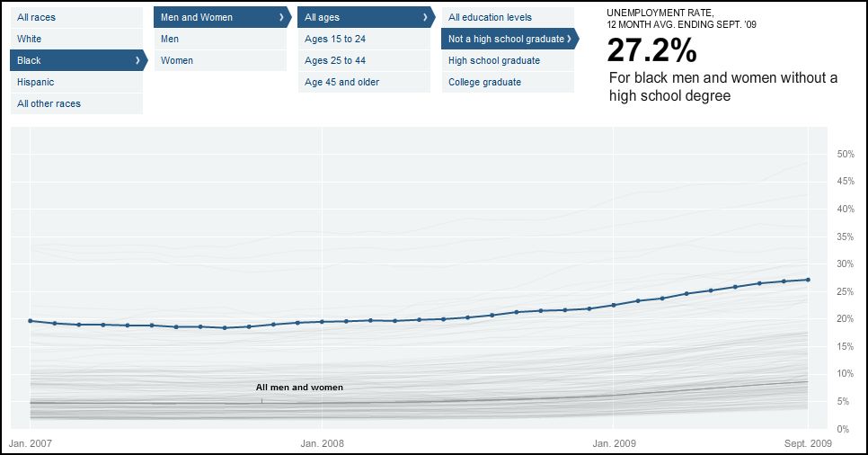The width and height of the screenshot is (868, 455).
Task: Select highlighted "Men and Women" option
Action: 197,17
